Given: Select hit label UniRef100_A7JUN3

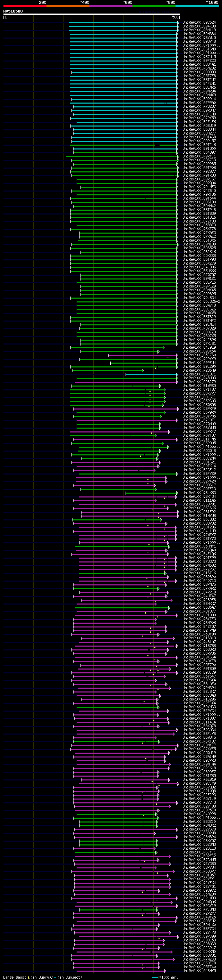Looking at the screenshot, I should (199, 910).
